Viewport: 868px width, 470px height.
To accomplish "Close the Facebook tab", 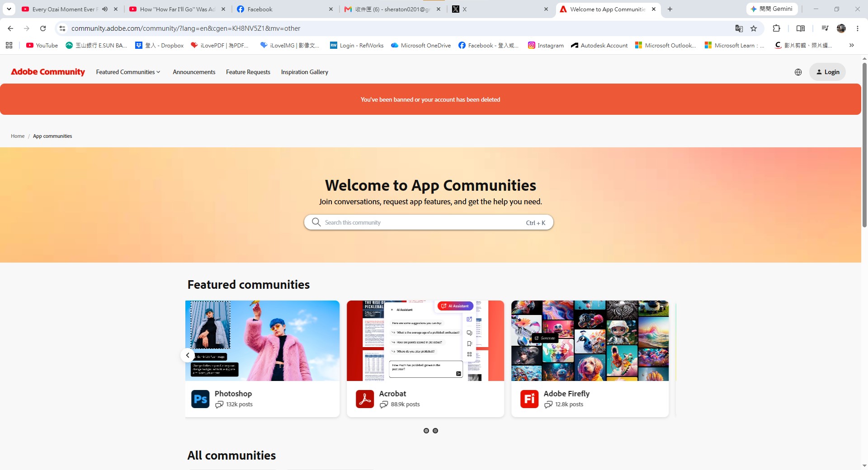I will pos(331,9).
